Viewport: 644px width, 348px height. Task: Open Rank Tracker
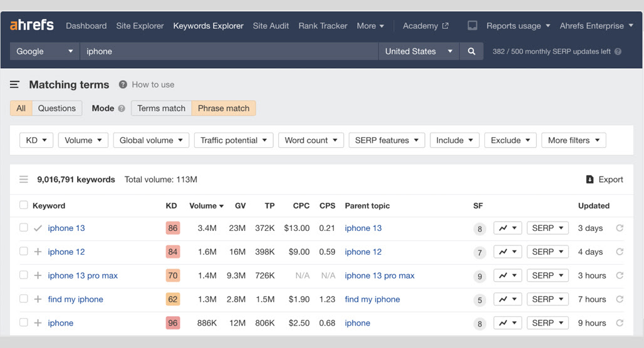click(x=323, y=26)
